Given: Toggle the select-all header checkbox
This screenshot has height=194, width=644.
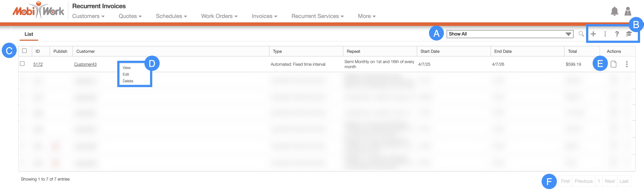Looking at the screenshot, I should [x=24, y=51].
